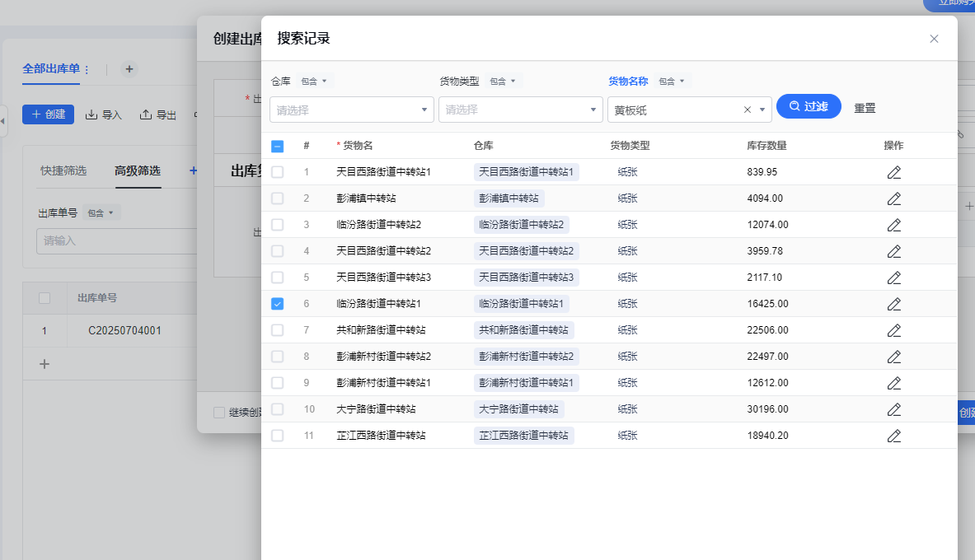Click order number C20250704001
The image size is (975, 560).
coord(124,331)
